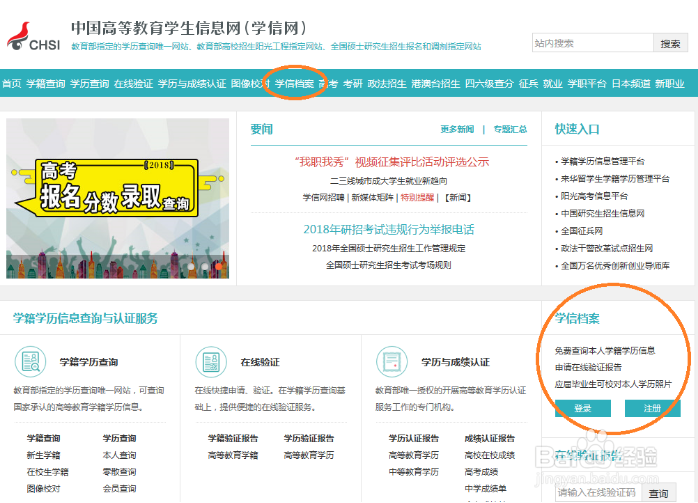Open 学历与成绩认证 in the navigation bar

pyautogui.click(x=192, y=83)
